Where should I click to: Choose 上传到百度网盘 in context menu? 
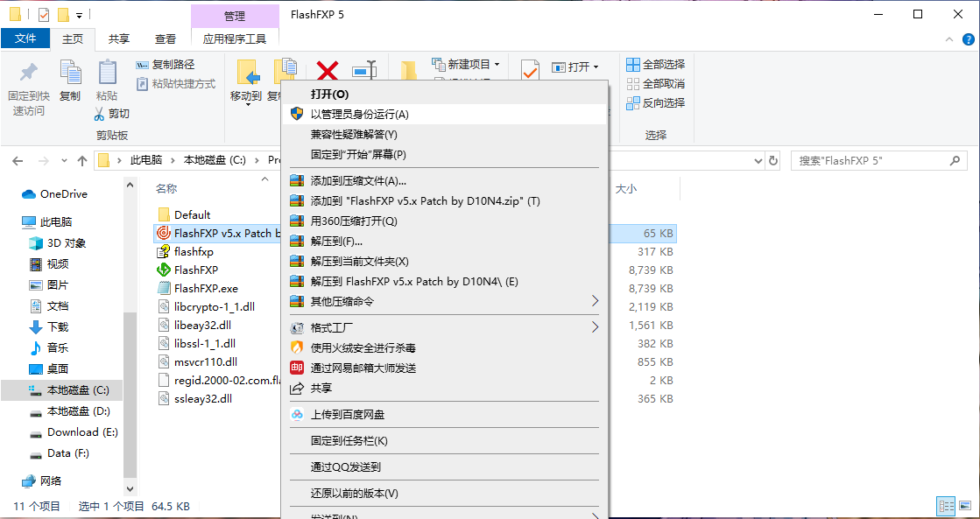(x=445, y=414)
